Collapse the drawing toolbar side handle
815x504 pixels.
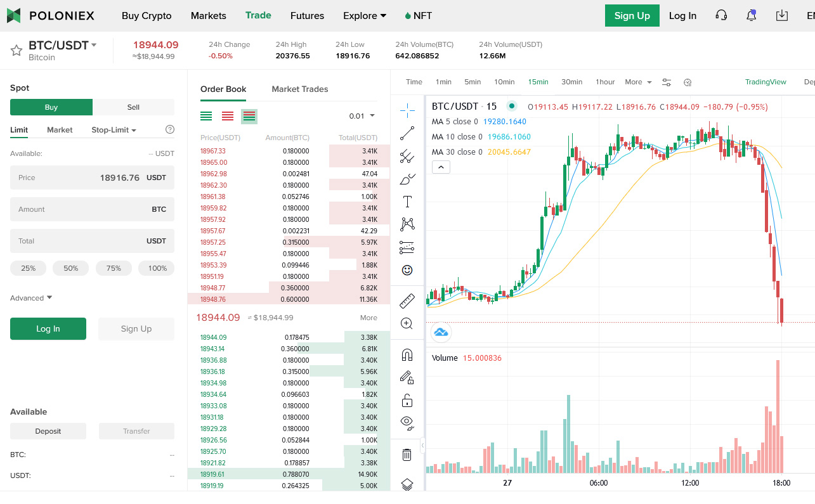(422, 446)
